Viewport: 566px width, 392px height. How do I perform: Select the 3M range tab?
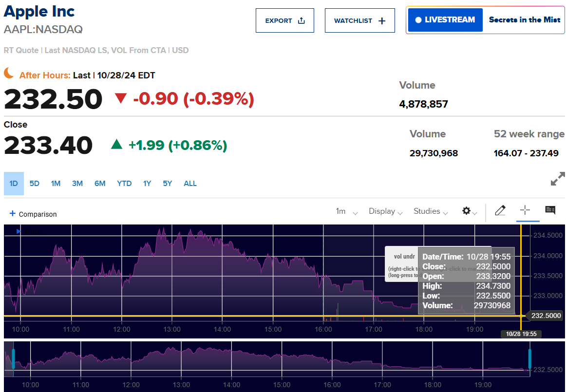tap(77, 184)
